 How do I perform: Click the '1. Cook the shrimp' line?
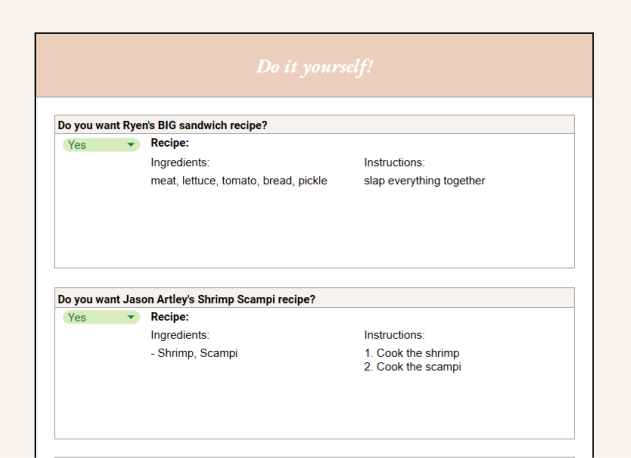click(x=411, y=353)
